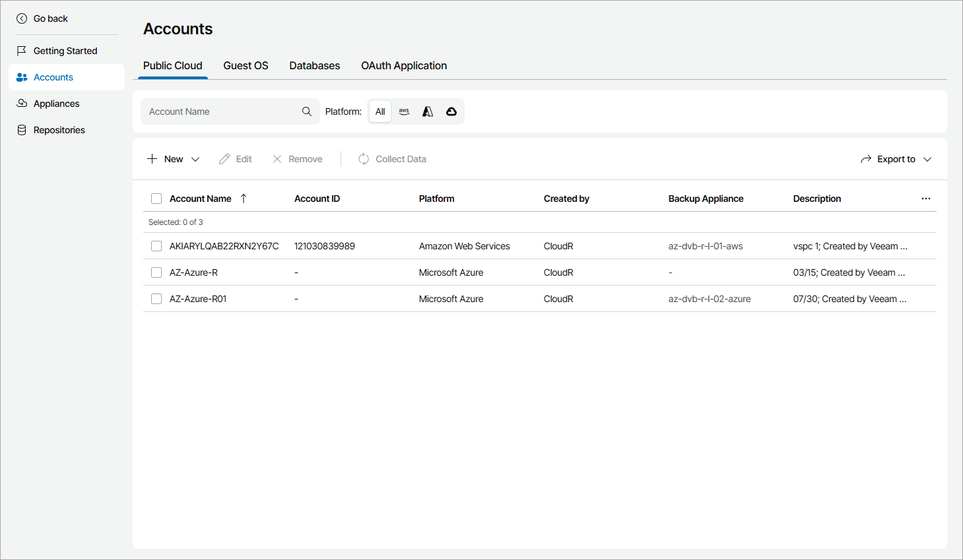Click the Go back arrow icon
Viewport: 963px width, 560px height.
click(22, 18)
